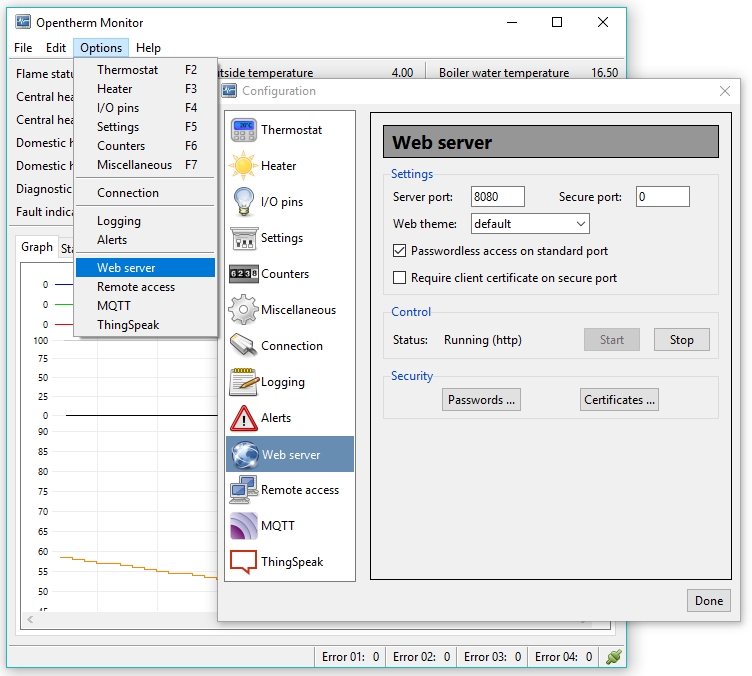Image resolution: width=752 pixels, height=676 pixels.
Task: Click the Error 02 status bar entry
Action: 421,657
